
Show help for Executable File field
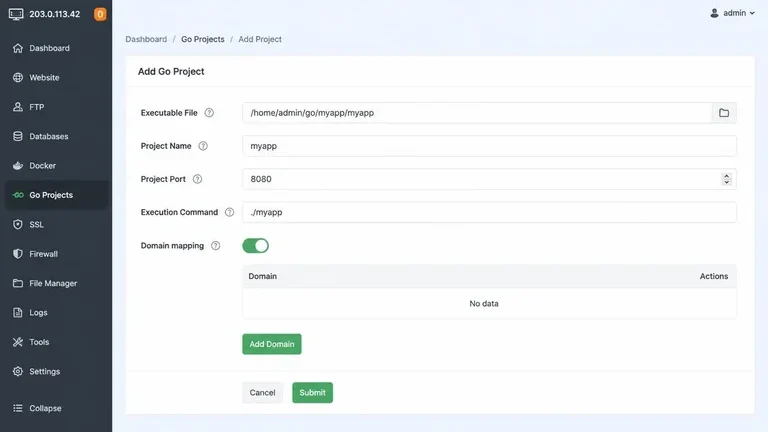coord(209,113)
